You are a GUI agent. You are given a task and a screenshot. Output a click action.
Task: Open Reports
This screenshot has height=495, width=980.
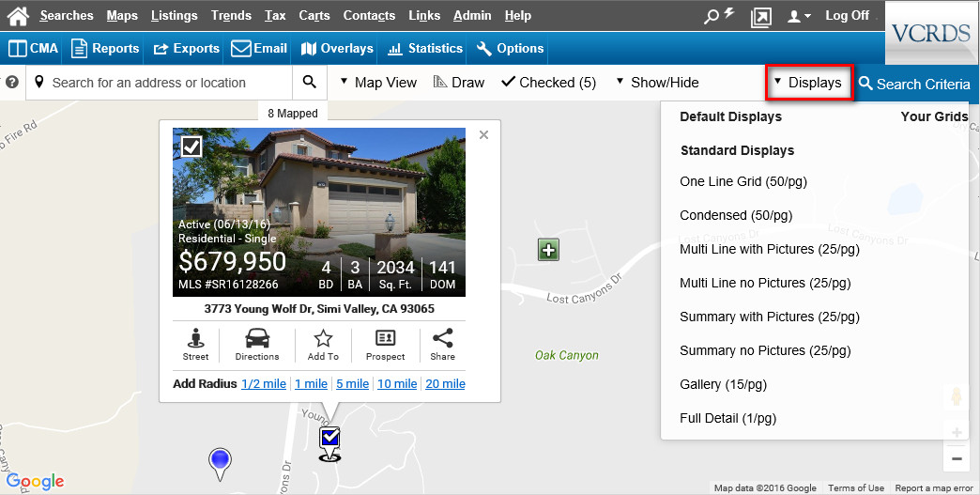[105, 49]
